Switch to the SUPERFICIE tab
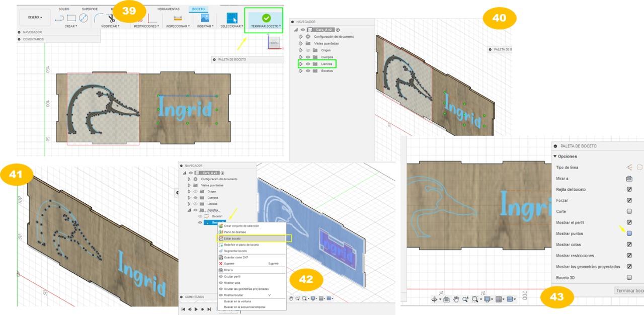 [90, 9]
